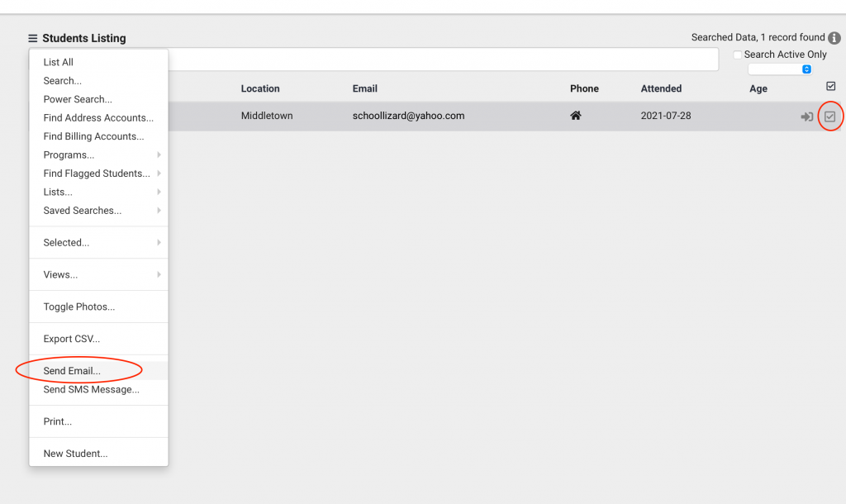Click the sign-in arrow icon on the student row
The image size is (846, 504).
(x=807, y=116)
